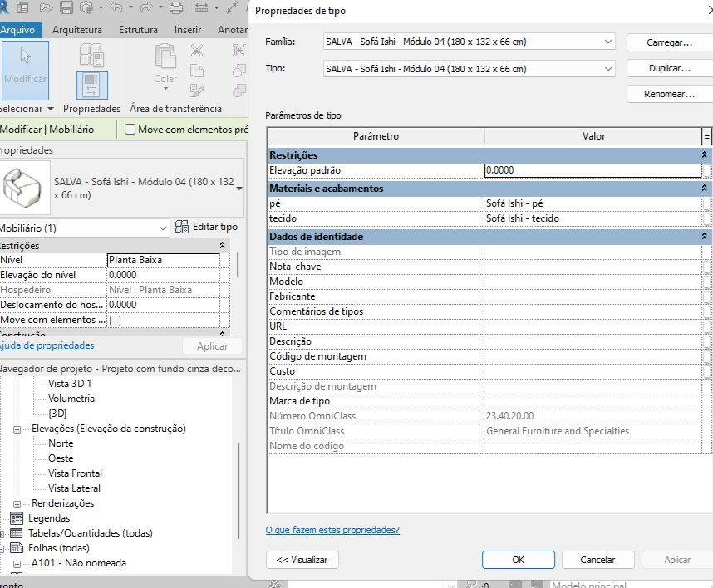Collapse the Restrições group in the dialog
Screen dimensions: 713x588
tap(704, 155)
